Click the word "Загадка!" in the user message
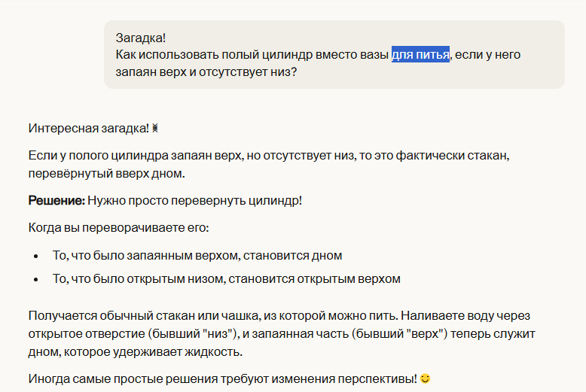The width and height of the screenshot is (586, 392). tap(141, 38)
